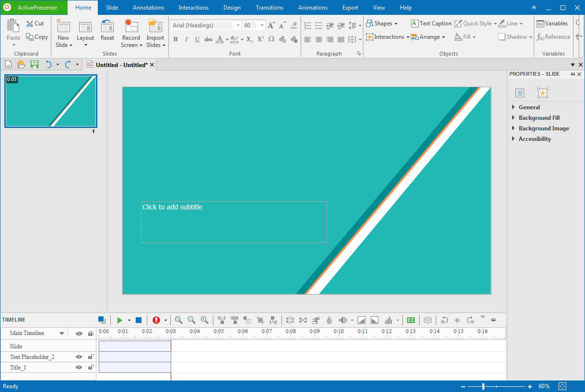Click the Copy button
The height and width of the screenshot is (392, 585).
tap(37, 37)
